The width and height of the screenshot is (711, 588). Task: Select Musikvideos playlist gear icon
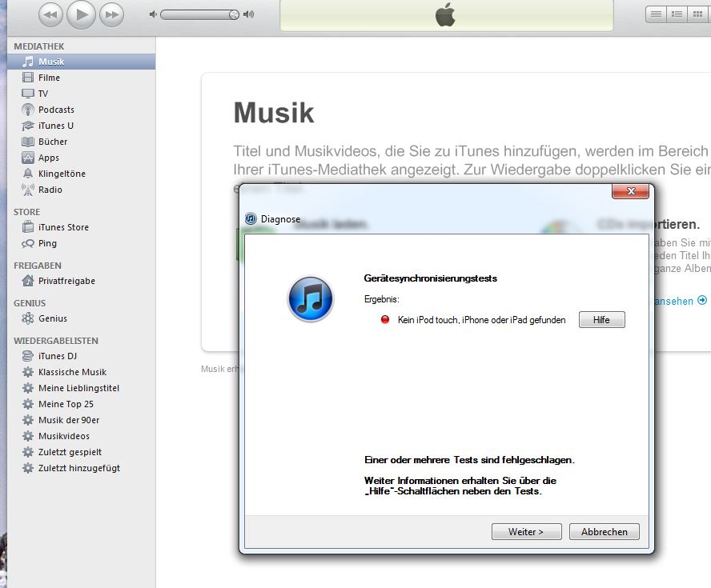pos(28,436)
